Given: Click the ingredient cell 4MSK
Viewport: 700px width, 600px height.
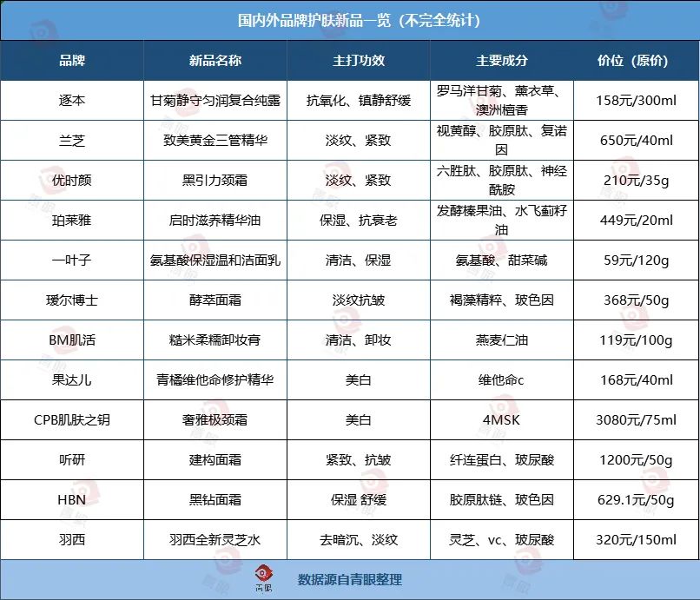Looking at the screenshot, I should [502, 419].
